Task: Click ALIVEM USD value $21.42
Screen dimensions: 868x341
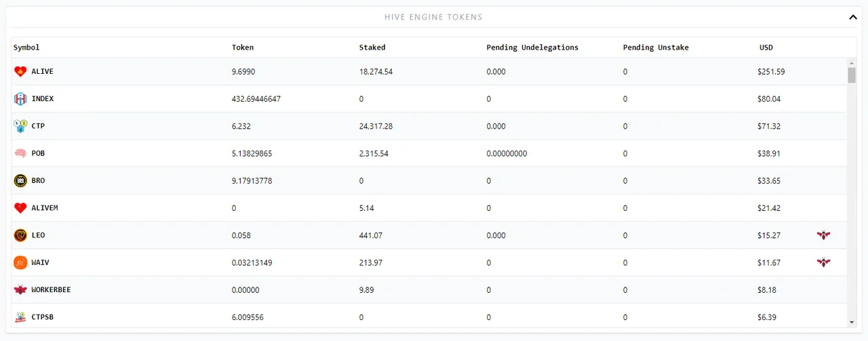Action: pyautogui.click(x=769, y=208)
